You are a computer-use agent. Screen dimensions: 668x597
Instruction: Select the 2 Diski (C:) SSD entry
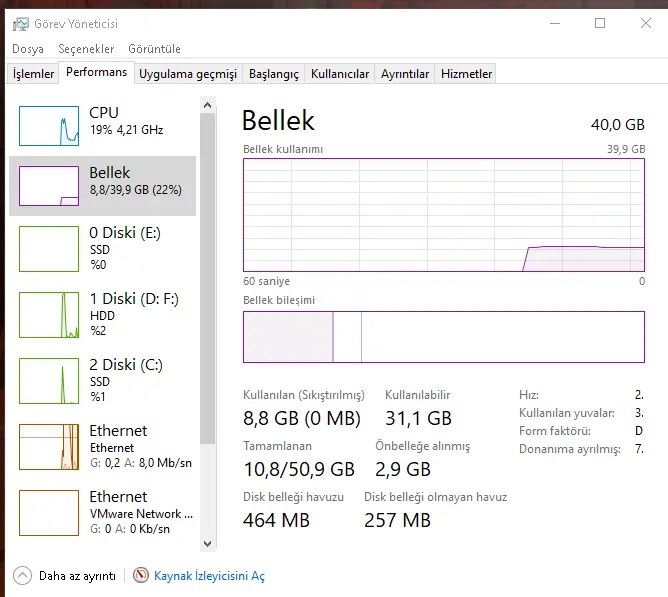(103, 381)
